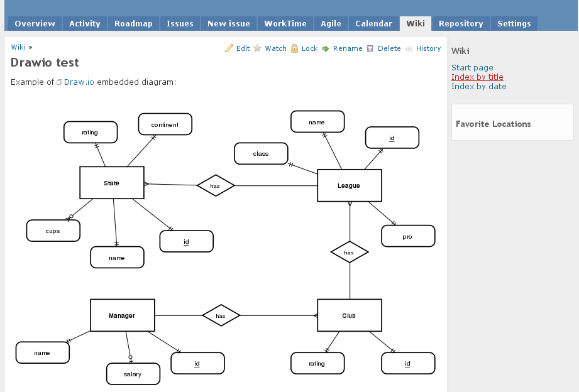
Task: Click Manager's id attribute node
Action: click(x=197, y=363)
